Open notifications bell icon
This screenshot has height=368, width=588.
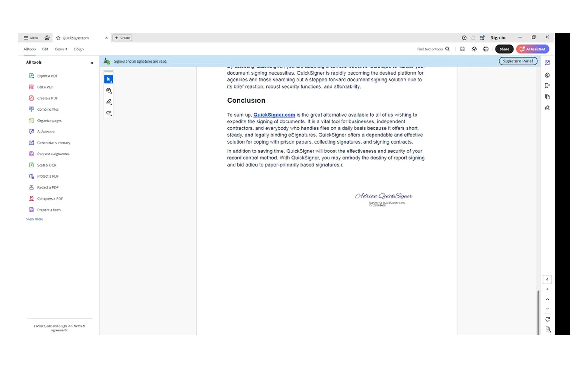tap(473, 38)
